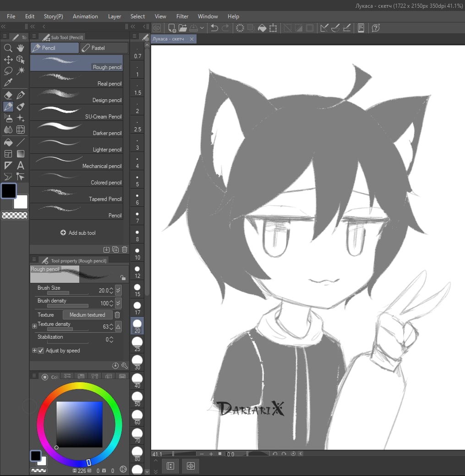Click the Brush Size stepper arrows
465x476 pixels.
(111, 290)
